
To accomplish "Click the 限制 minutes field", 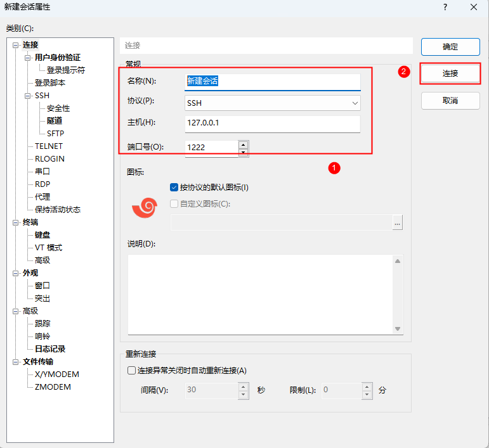I will coord(341,391).
